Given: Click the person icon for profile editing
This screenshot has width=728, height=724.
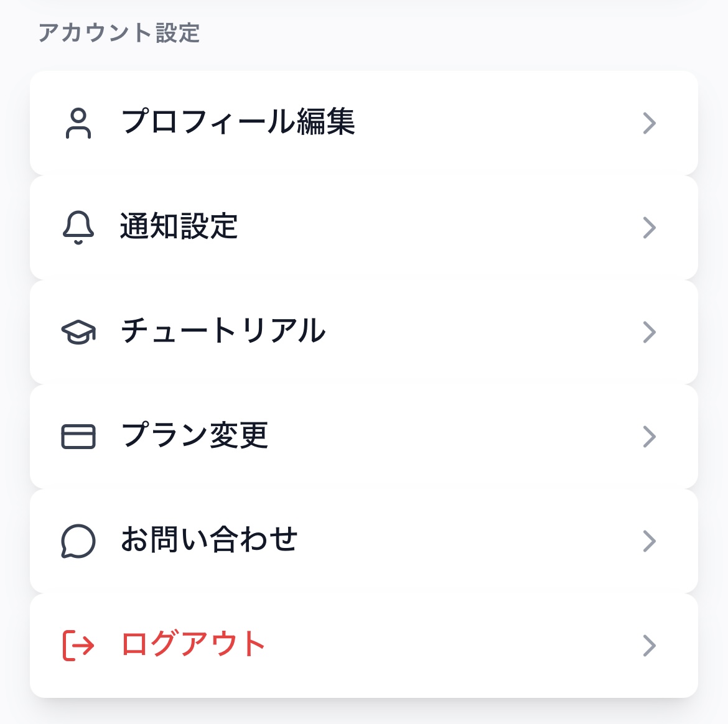Looking at the screenshot, I should (x=78, y=123).
